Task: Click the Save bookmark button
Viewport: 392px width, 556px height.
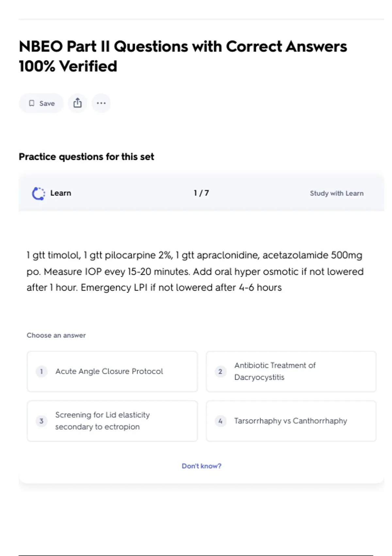Action: point(41,103)
